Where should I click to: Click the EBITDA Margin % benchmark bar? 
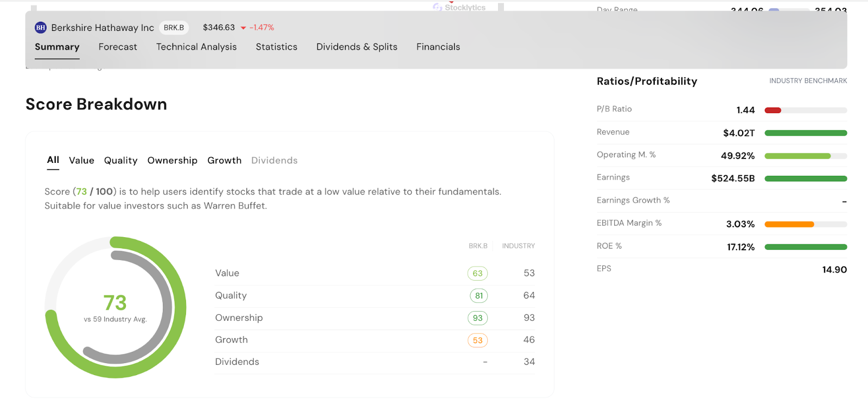(x=806, y=224)
